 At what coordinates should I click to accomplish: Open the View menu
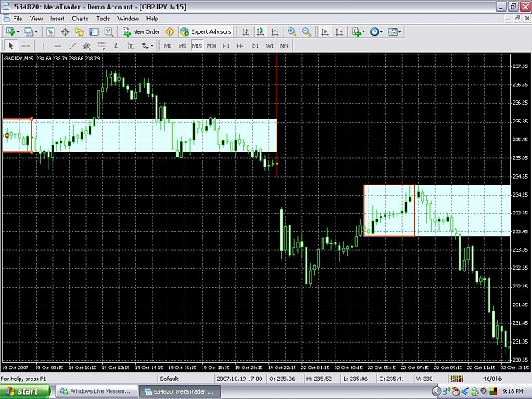click(x=36, y=19)
